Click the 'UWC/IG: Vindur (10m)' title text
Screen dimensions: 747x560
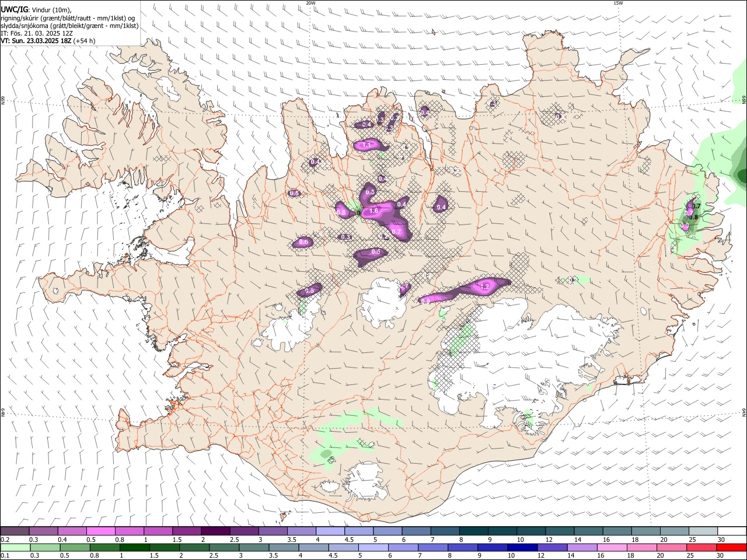click(36, 9)
